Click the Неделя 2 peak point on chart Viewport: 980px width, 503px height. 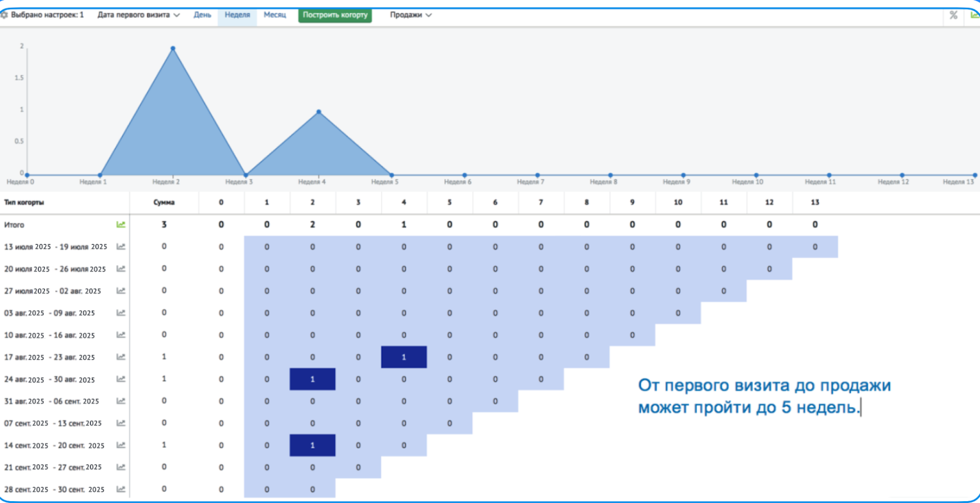pos(173,48)
